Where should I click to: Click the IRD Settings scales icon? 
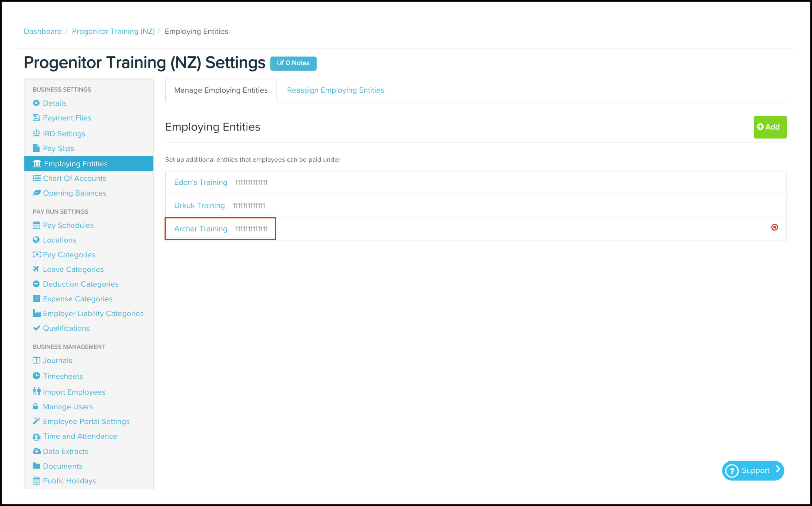coord(36,133)
